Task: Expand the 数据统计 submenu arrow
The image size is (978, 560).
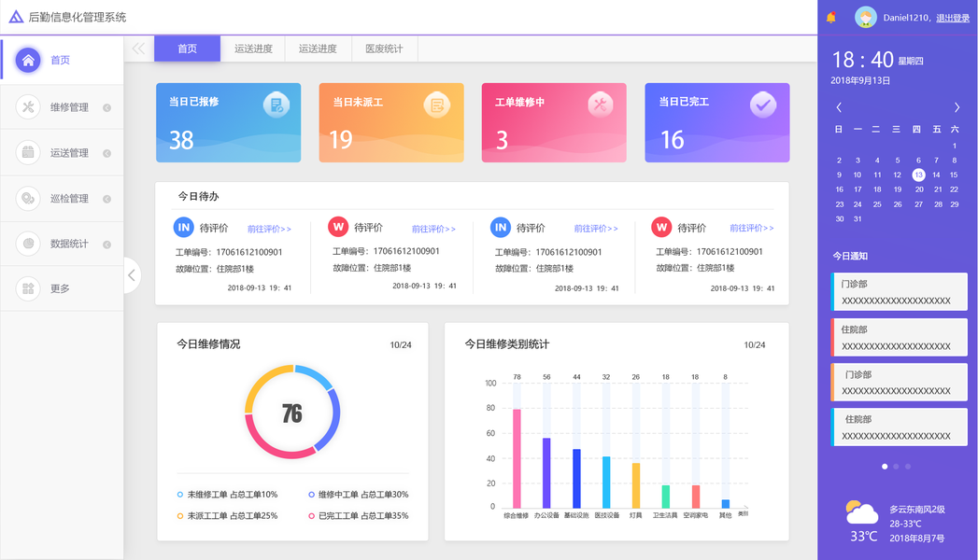Action: pos(106,245)
